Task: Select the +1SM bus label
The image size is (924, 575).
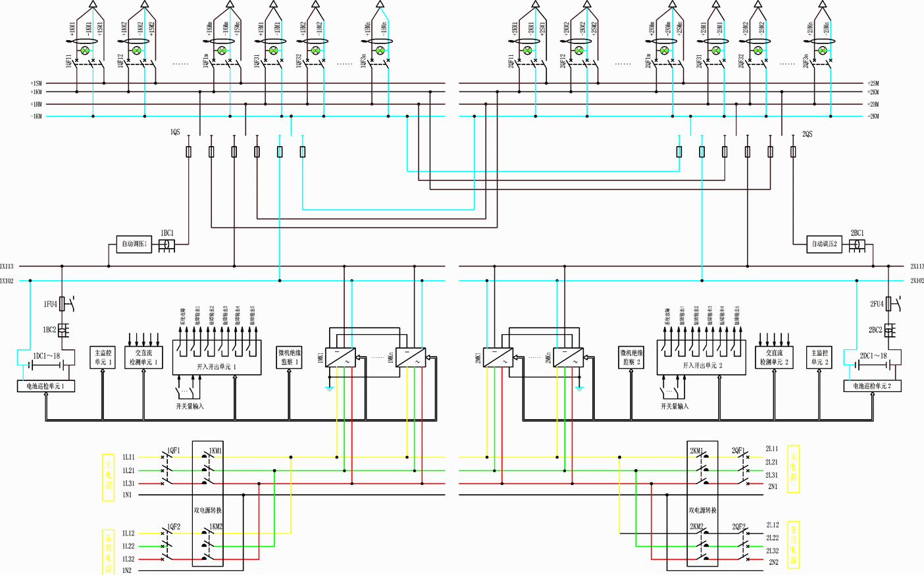Action: (x=36, y=84)
